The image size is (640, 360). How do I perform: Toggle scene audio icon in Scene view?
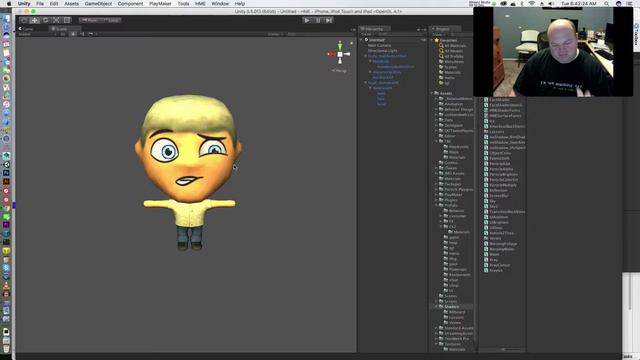82,34
